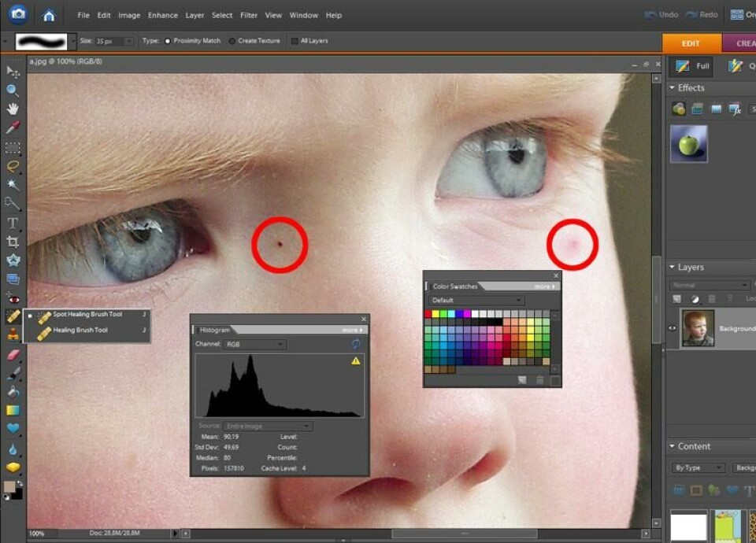
Task: Select the Straighten tool
Action: point(13,279)
